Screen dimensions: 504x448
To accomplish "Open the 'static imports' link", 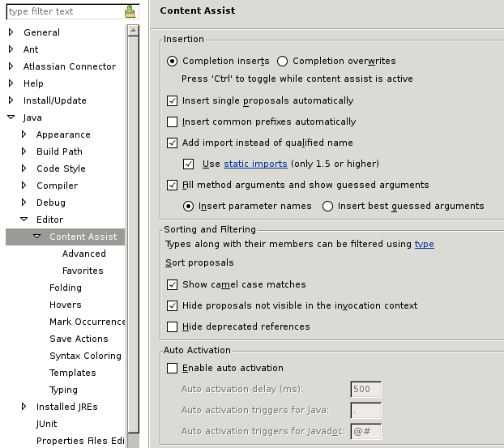I will point(255,164).
